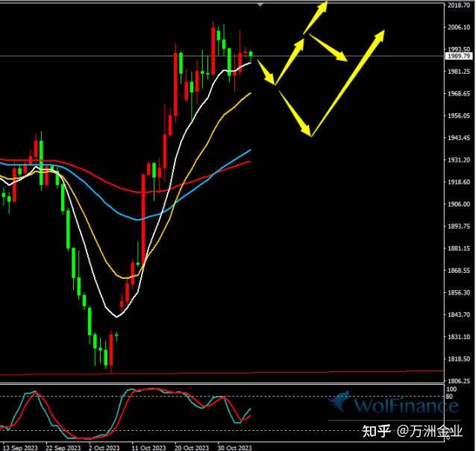476x451 pixels.
Task: Click price scale value 2006.10
Action: click(x=459, y=28)
